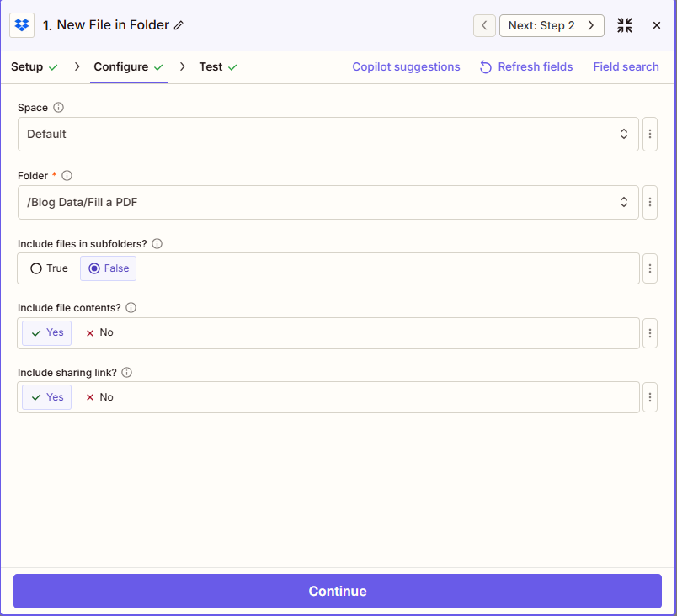Click the Dropbox app icon
The image size is (677, 616).
(x=22, y=25)
